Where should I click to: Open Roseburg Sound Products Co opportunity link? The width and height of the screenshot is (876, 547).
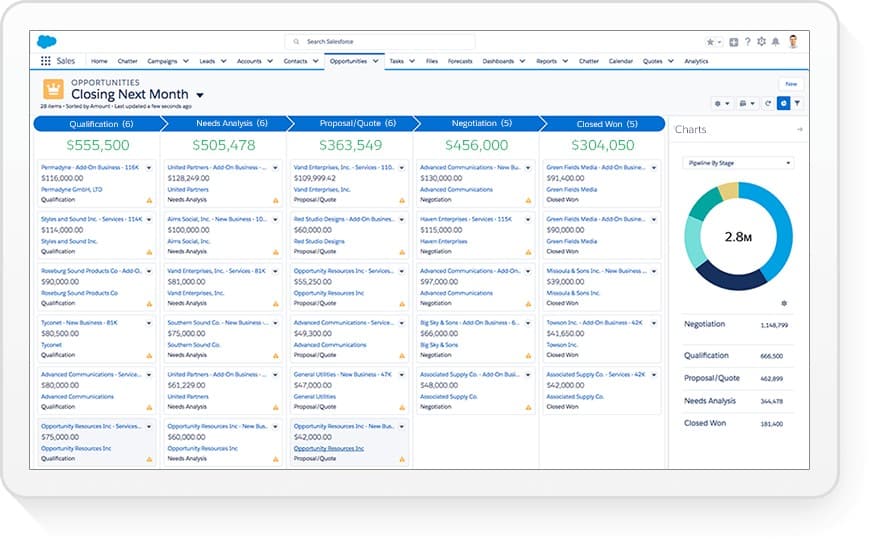[91, 271]
